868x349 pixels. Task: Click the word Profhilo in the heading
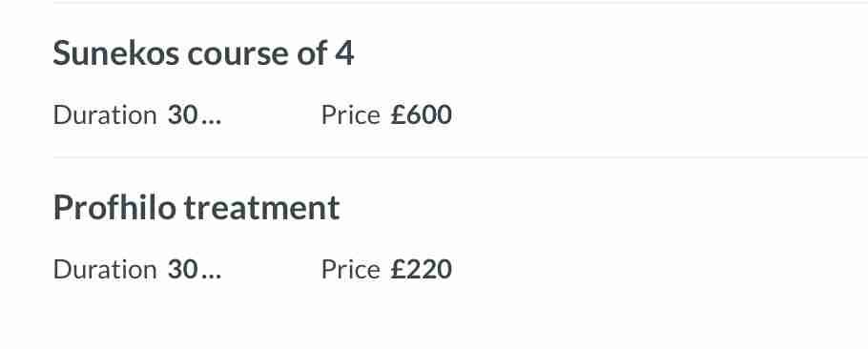114,208
